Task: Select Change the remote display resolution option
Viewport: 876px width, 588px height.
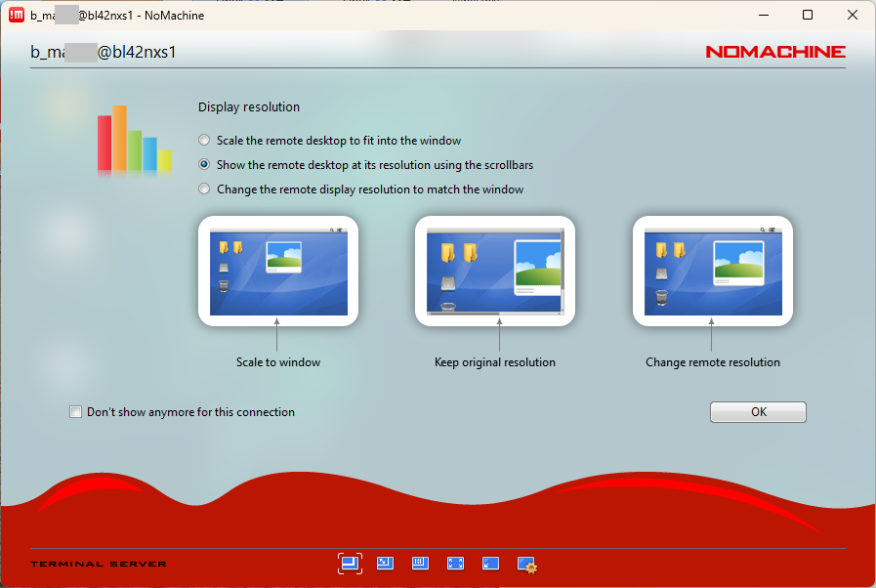Action: (204, 189)
